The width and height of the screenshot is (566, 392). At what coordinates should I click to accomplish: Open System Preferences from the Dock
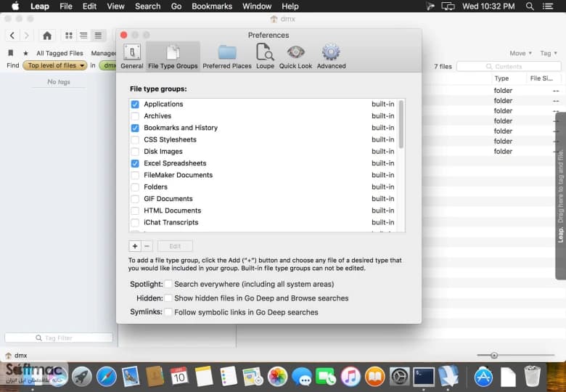click(399, 377)
